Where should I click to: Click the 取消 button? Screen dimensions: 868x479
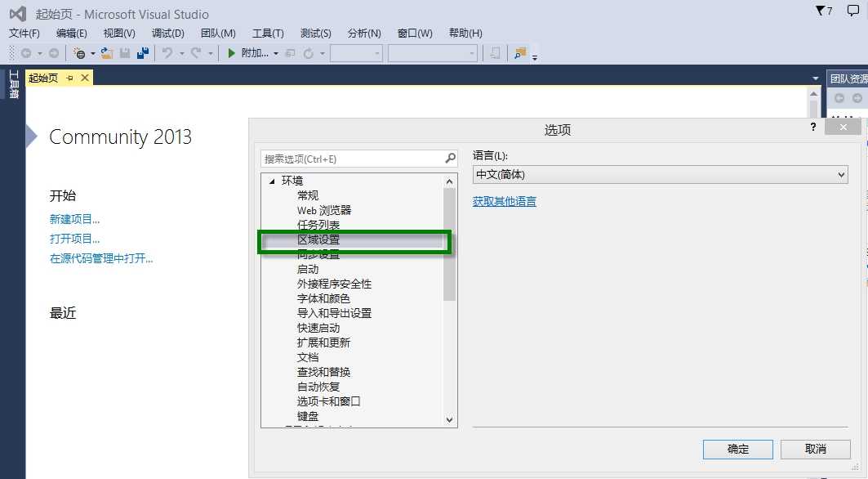816,449
